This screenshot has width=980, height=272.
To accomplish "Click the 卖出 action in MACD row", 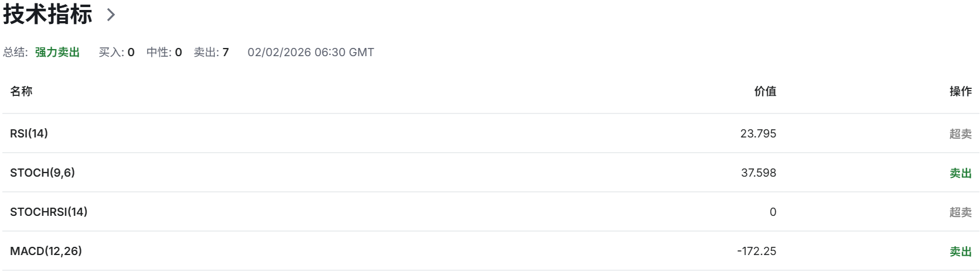I will pyautogui.click(x=960, y=252).
